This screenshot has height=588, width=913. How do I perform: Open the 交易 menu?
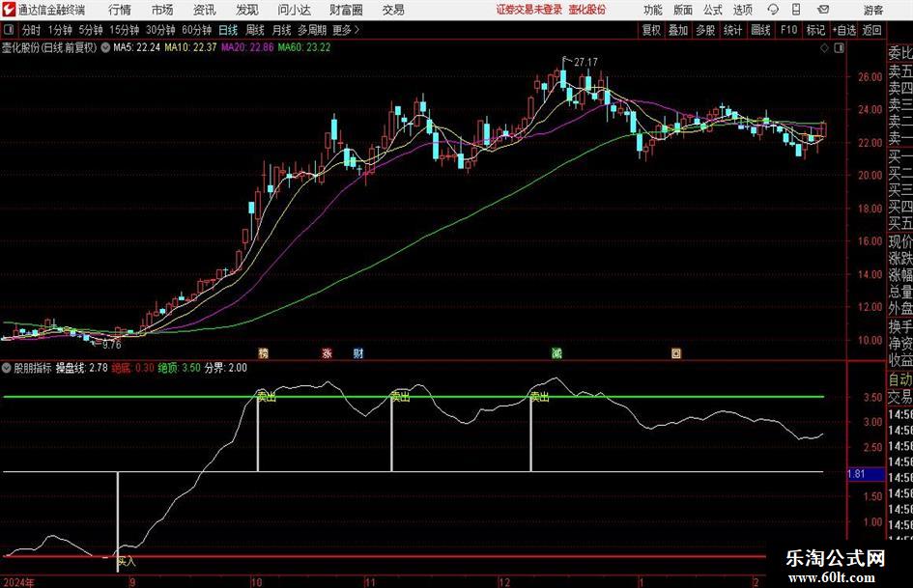(x=393, y=10)
